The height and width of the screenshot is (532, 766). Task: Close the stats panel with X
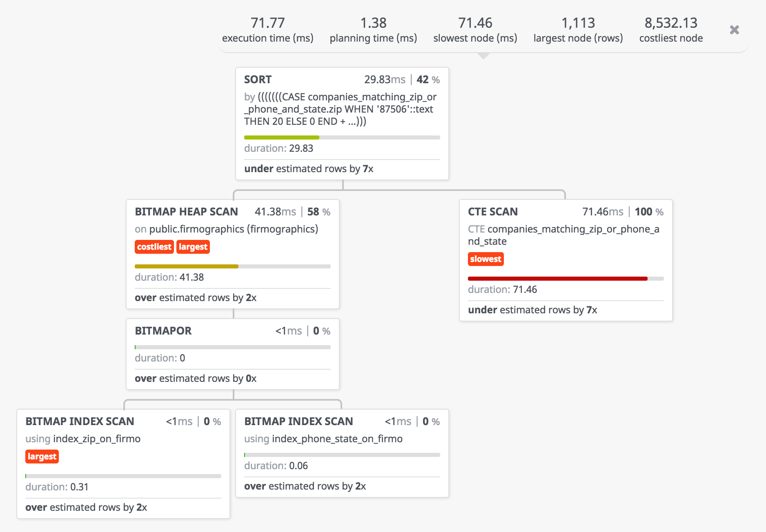(734, 30)
